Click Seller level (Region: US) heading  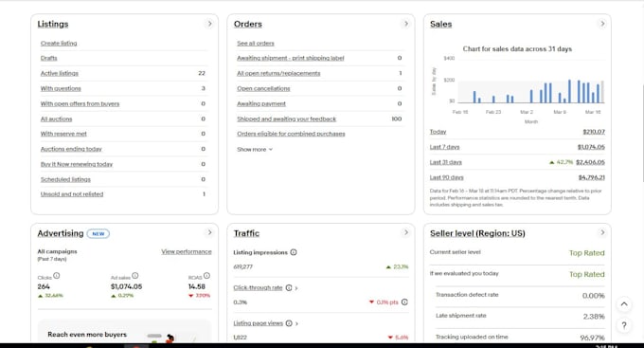coord(477,233)
